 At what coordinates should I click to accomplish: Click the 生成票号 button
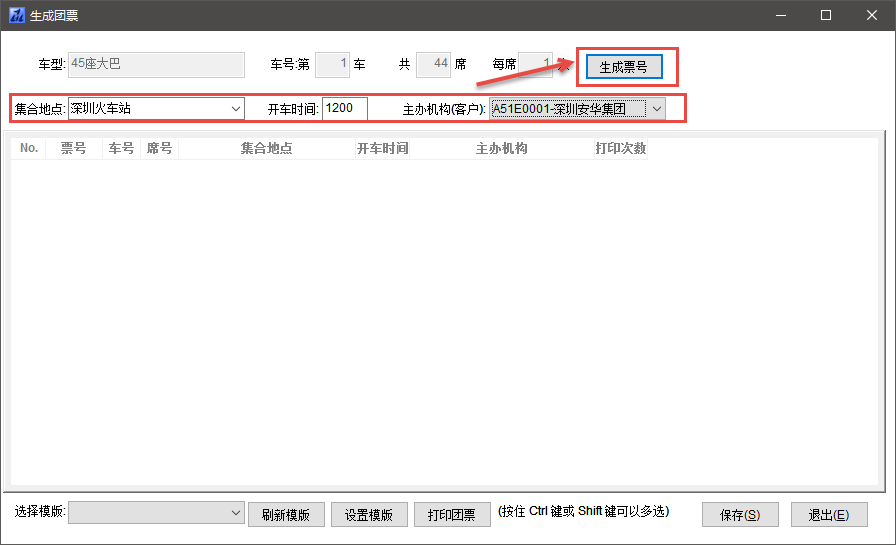tap(624, 67)
